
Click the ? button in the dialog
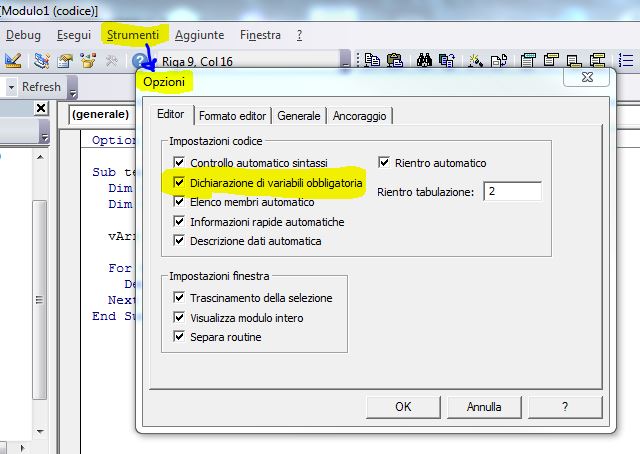(x=565, y=407)
